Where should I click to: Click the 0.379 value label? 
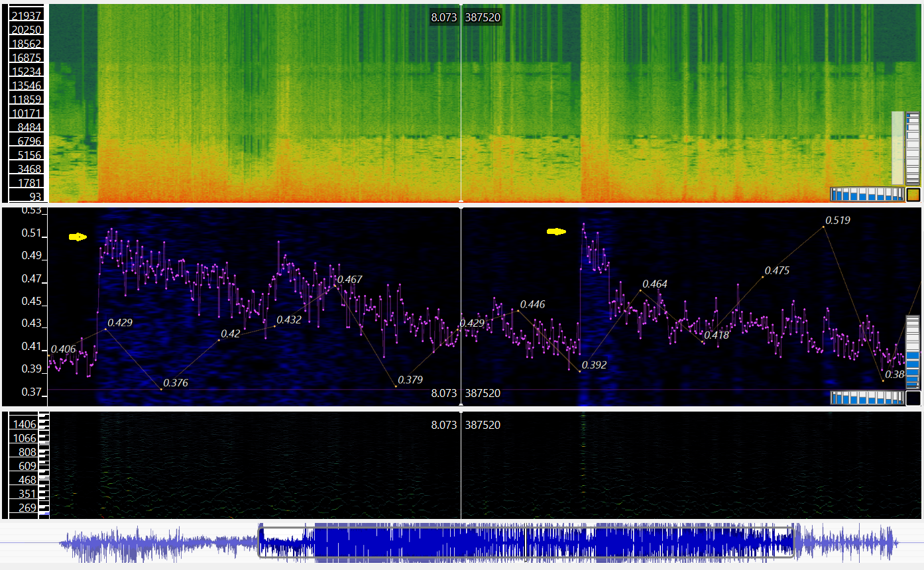click(410, 380)
